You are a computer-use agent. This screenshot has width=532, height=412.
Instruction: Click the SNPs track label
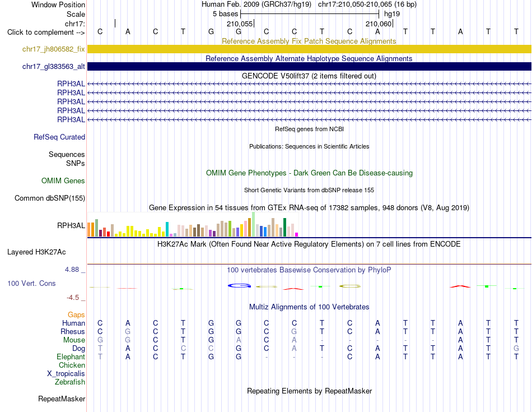76,163
